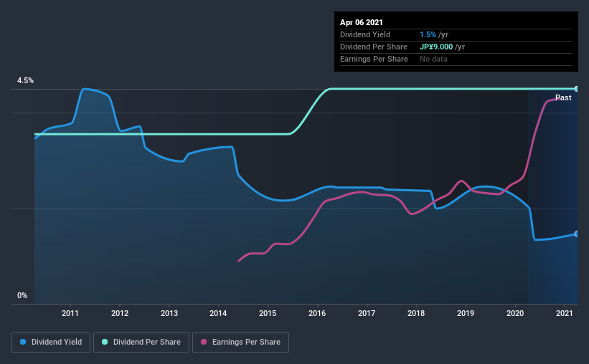This screenshot has height=364, width=589.
Task: Click the 2016 x-axis label
Action: click(x=317, y=313)
